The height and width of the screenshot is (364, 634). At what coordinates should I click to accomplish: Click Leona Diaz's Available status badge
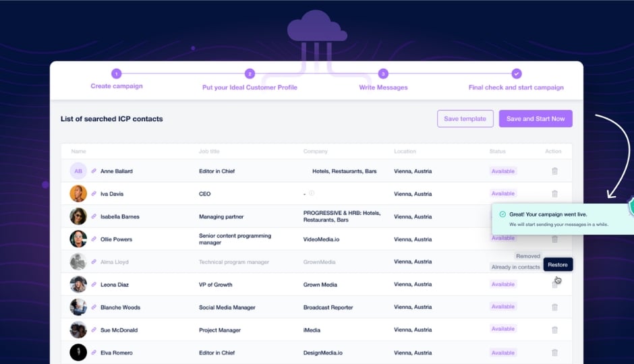[503, 284]
